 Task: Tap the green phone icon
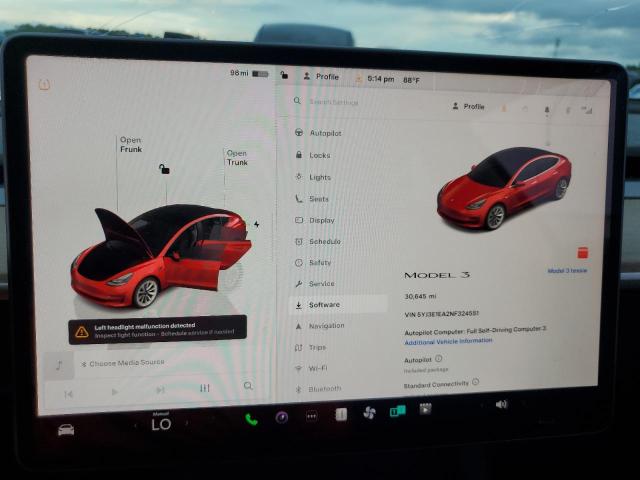[251, 418]
